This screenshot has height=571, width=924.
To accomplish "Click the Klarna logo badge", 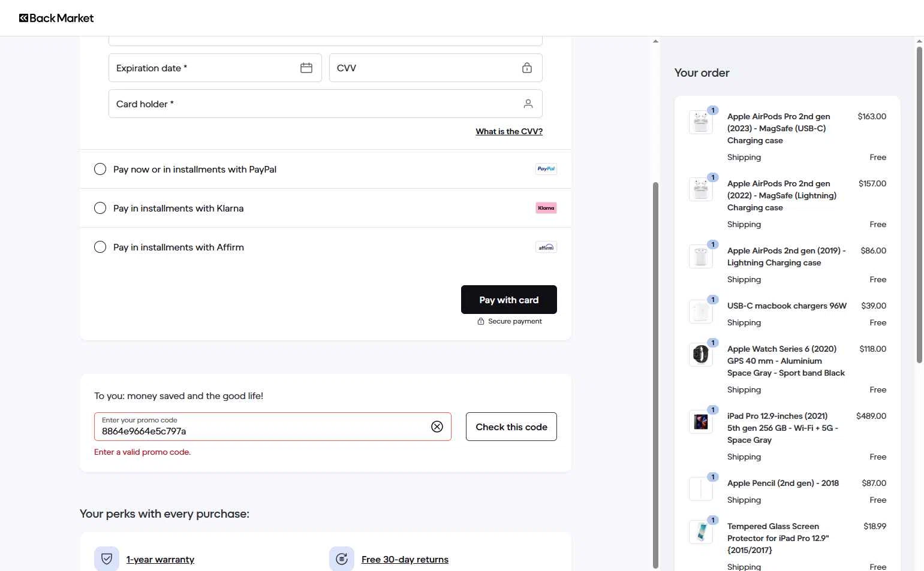I will pyautogui.click(x=546, y=208).
